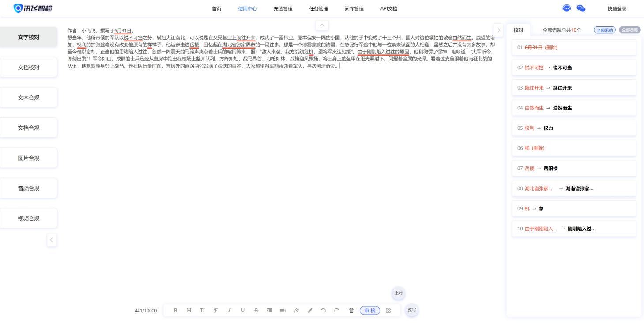Toggle bold formatting in the editor toolbar
This screenshot has width=644, height=323.
coord(176,311)
